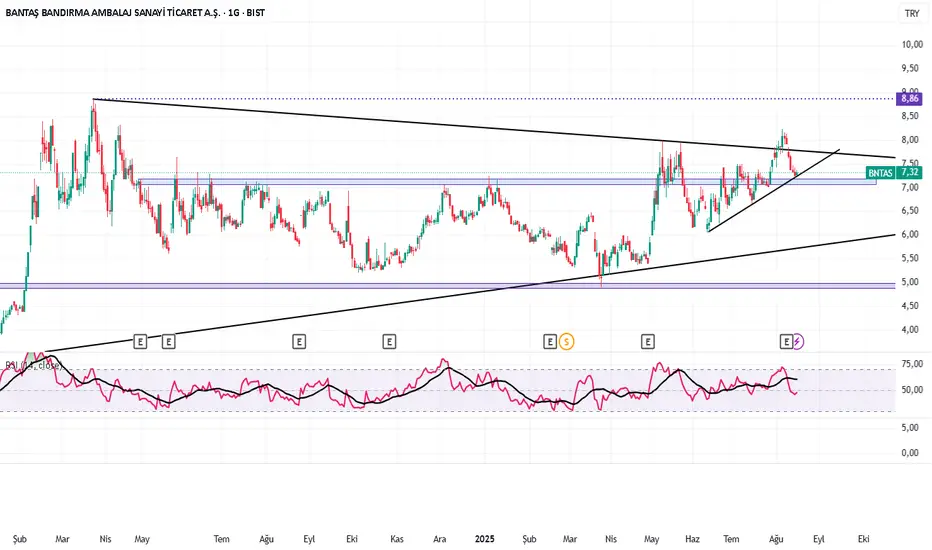Click the 6,50 price axis value
The height and width of the screenshot is (550, 932).
[912, 210]
